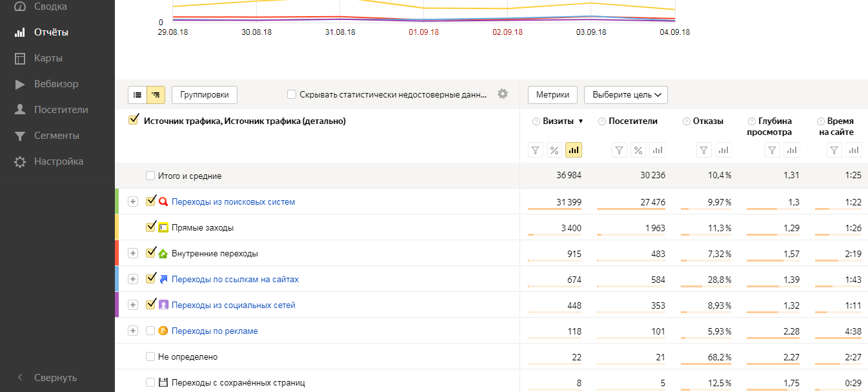The height and width of the screenshot is (392, 868).
Task: Click blue color bar beside Переходы по ссылкам
Action: [117, 279]
